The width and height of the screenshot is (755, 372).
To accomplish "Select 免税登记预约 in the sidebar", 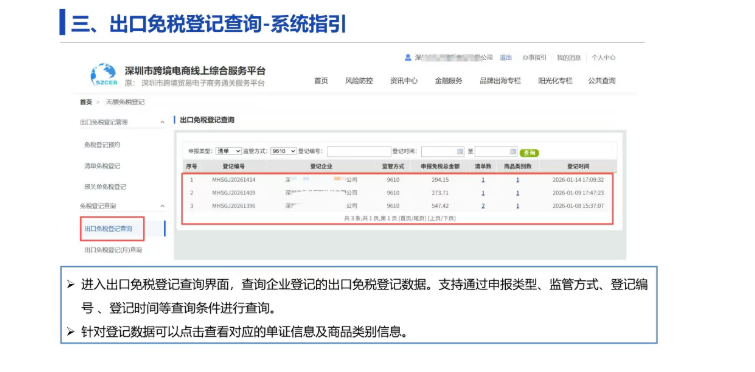I will [102, 144].
